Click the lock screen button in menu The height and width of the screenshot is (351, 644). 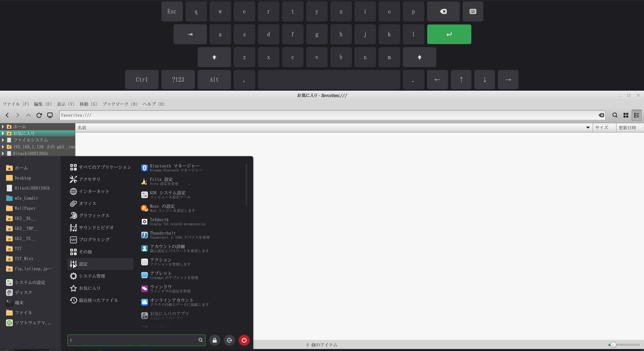(x=215, y=340)
